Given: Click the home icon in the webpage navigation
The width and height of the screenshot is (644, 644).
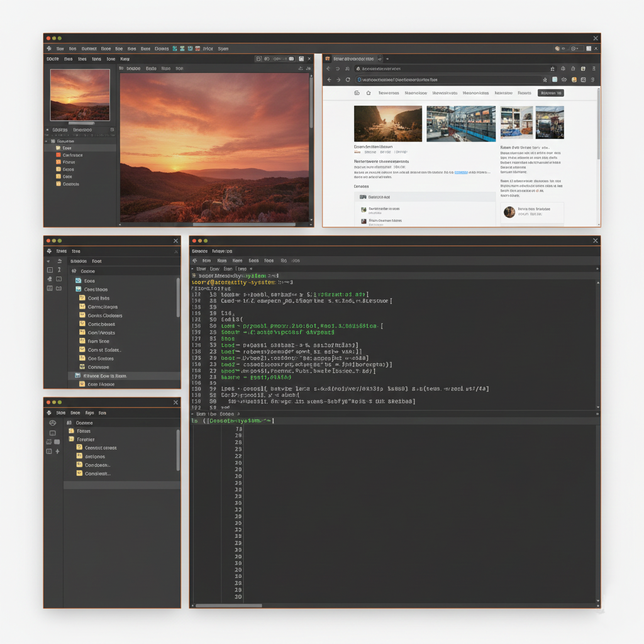Looking at the screenshot, I should click(x=369, y=93).
